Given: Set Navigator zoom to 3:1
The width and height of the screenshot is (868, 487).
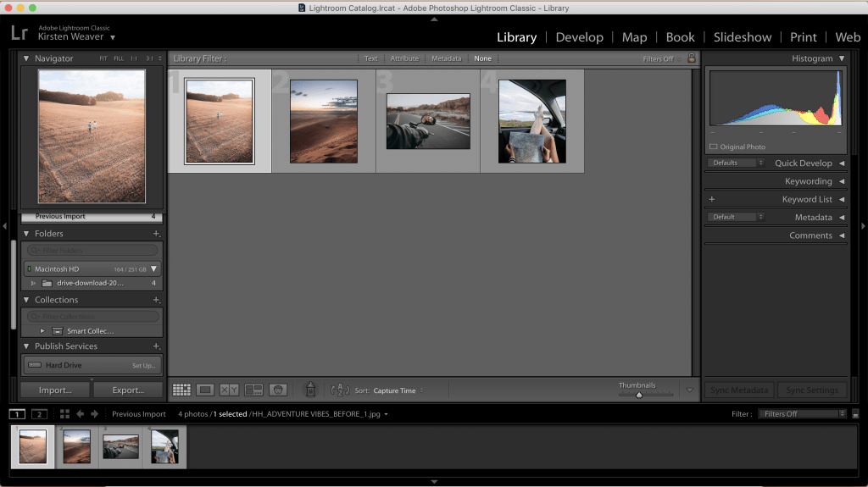Looking at the screenshot, I should pyautogui.click(x=149, y=58).
